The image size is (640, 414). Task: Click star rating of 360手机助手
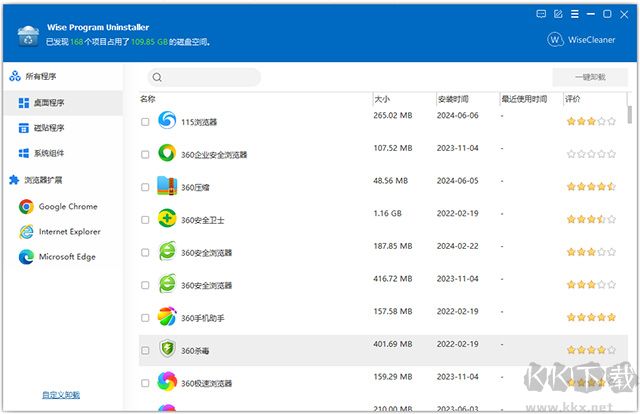tap(591, 317)
